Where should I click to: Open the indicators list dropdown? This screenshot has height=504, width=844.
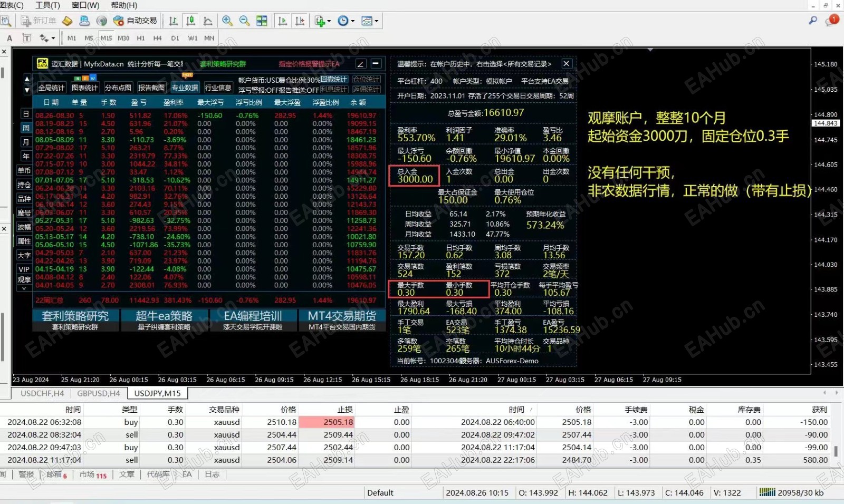point(322,21)
